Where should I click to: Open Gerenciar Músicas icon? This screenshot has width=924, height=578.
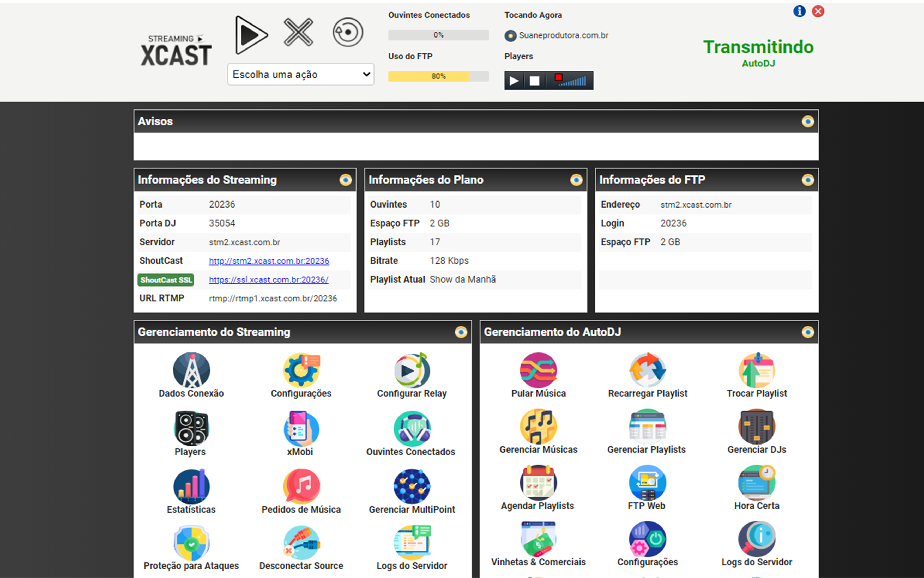point(538,426)
